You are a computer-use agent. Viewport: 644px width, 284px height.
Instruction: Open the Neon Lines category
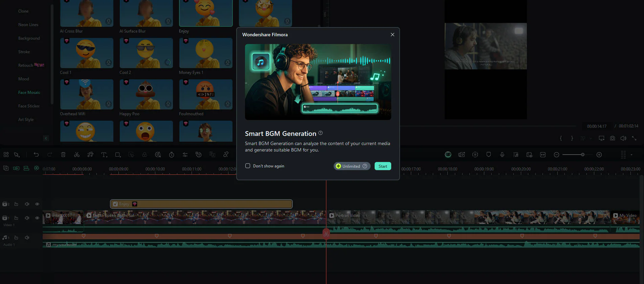28,25
